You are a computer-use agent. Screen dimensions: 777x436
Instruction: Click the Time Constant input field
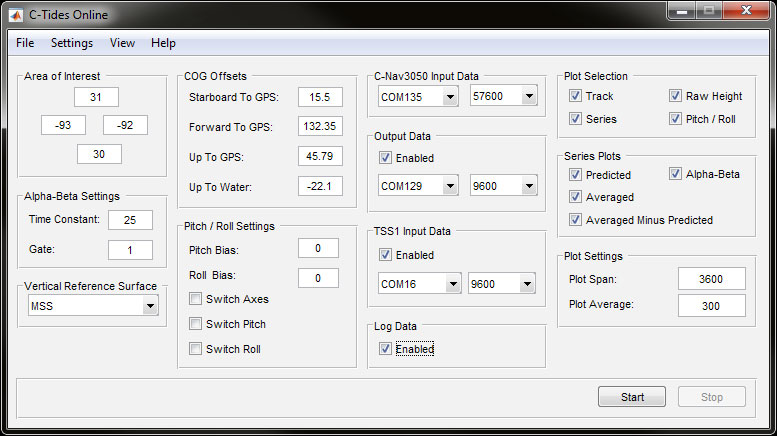(x=130, y=220)
